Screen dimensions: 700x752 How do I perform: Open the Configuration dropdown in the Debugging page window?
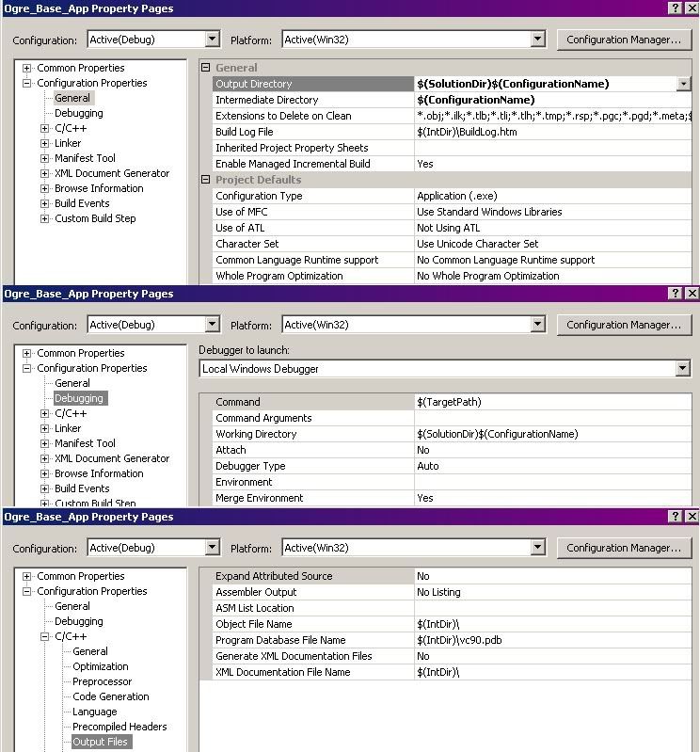213,325
